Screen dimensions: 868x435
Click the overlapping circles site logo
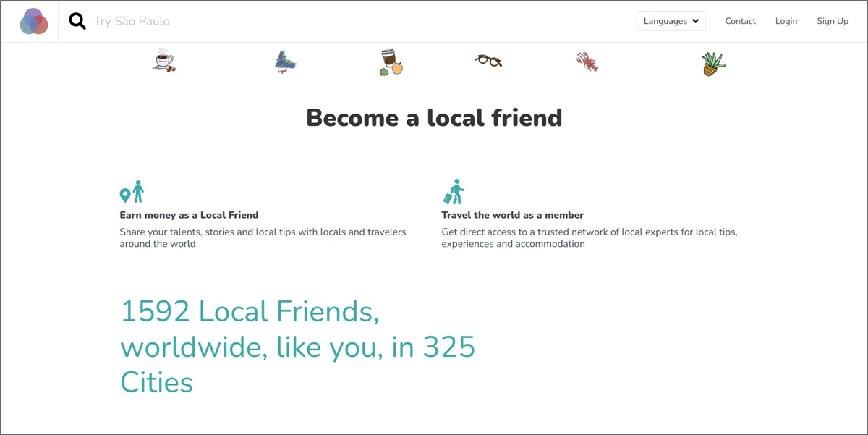pyautogui.click(x=33, y=22)
